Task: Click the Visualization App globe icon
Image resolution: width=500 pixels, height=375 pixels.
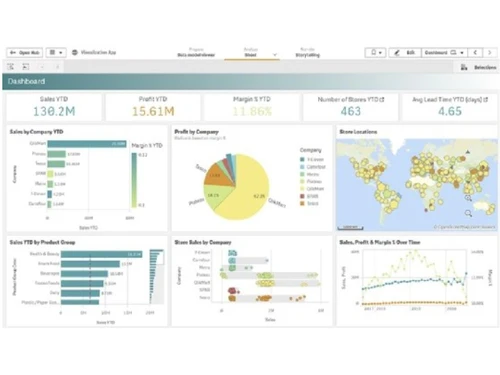Action: [75, 53]
